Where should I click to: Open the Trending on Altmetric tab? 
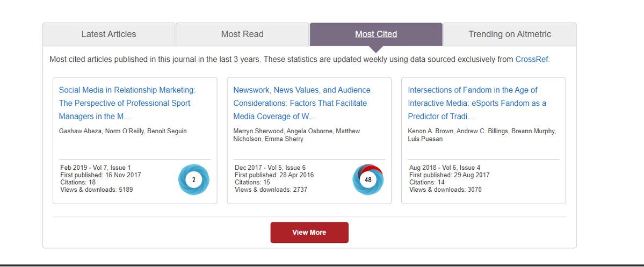click(x=510, y=34)
